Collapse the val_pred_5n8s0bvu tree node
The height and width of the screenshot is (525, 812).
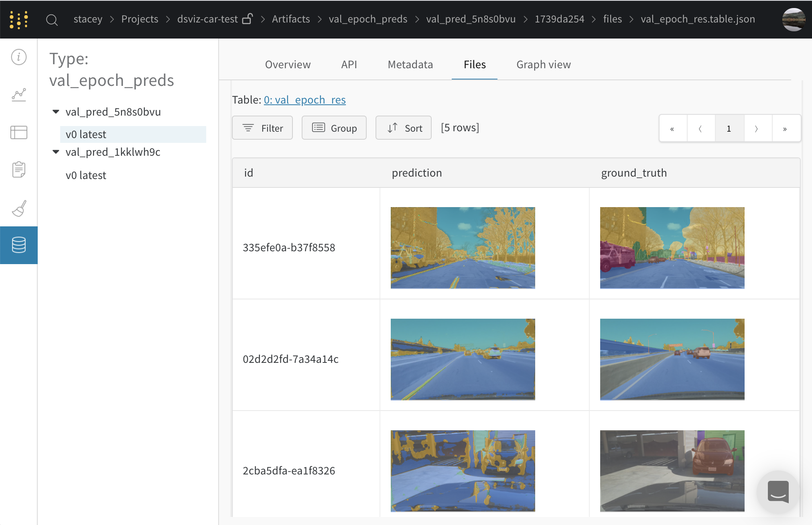pyautogui.click(x=56, y=112)
